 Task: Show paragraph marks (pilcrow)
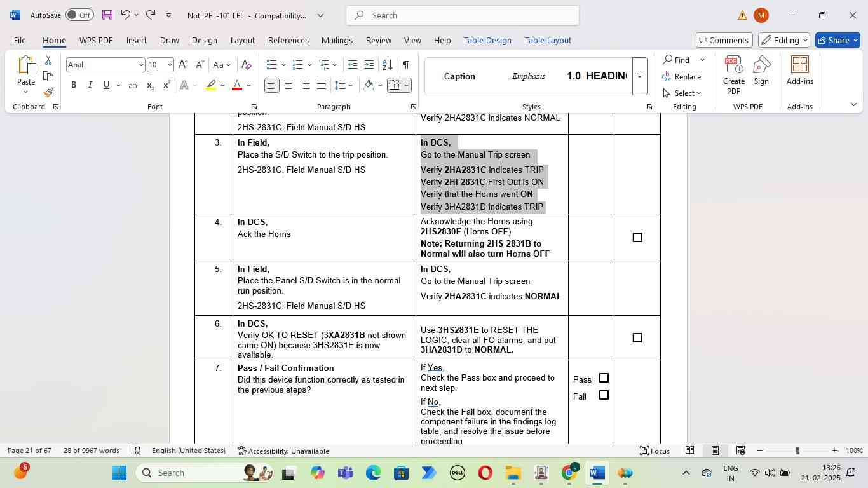pyautogui.click(x=405, y=65)
